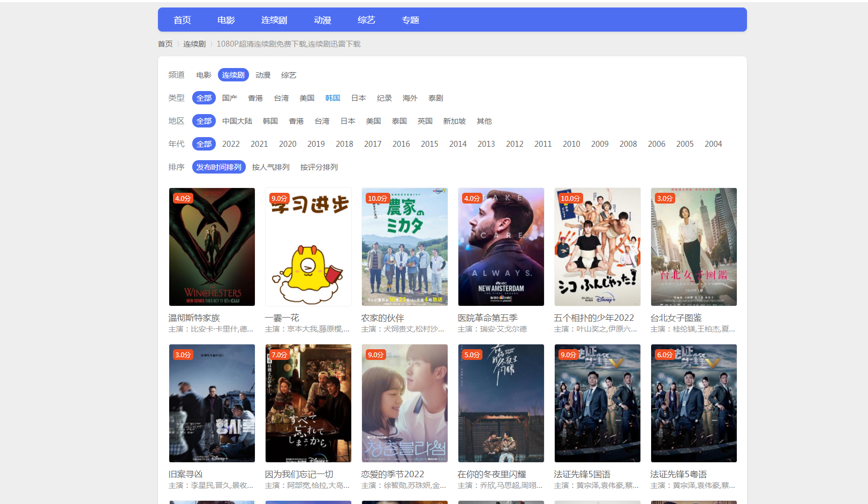The image size is (868, 504).
Task: Filter region by 其他
Action: (x=484, y=121)
